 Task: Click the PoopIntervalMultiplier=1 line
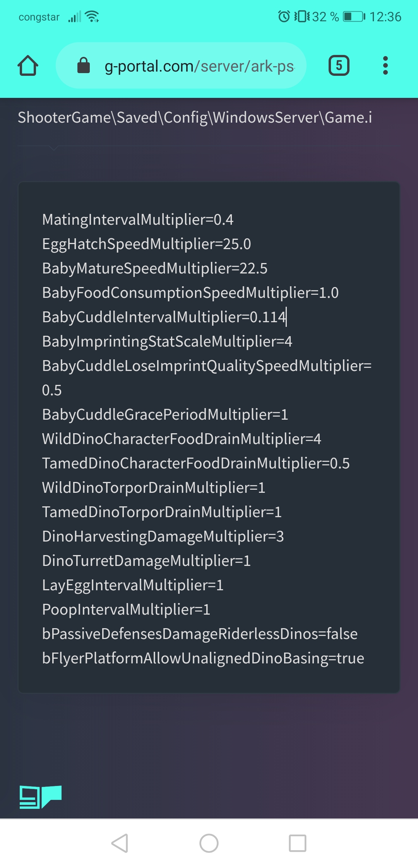coord(126,610)
